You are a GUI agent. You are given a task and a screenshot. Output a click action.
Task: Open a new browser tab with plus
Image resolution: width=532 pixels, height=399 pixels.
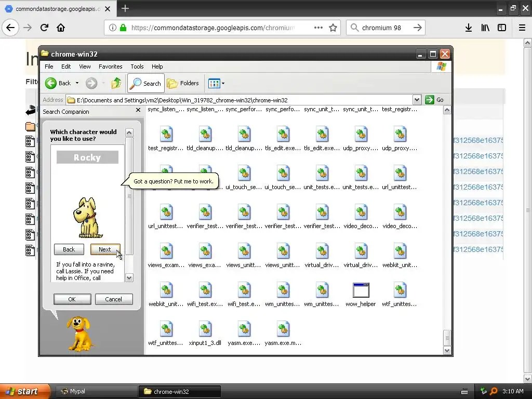coord(125,8)
